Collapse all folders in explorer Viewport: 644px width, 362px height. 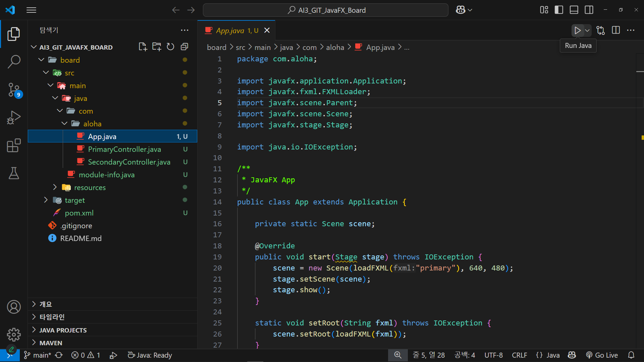click(x=184, y=47)
